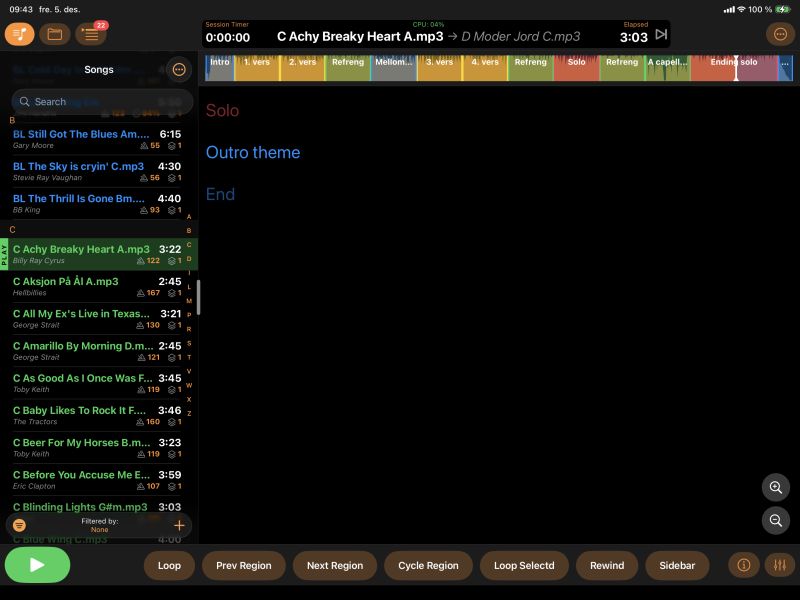Screen dimensions: 800x600
Task: Open the folder browser icon
Action: tap(54, 35)
